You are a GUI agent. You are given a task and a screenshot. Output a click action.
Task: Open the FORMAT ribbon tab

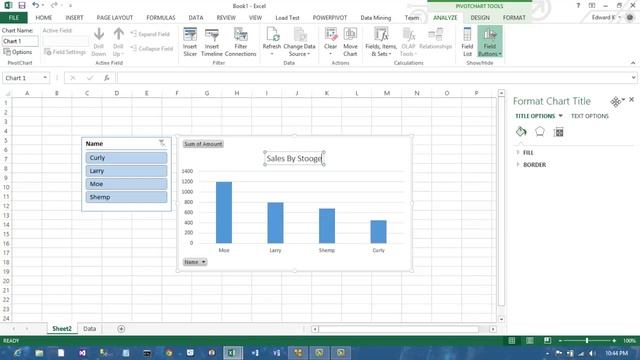tap(514, 18)
